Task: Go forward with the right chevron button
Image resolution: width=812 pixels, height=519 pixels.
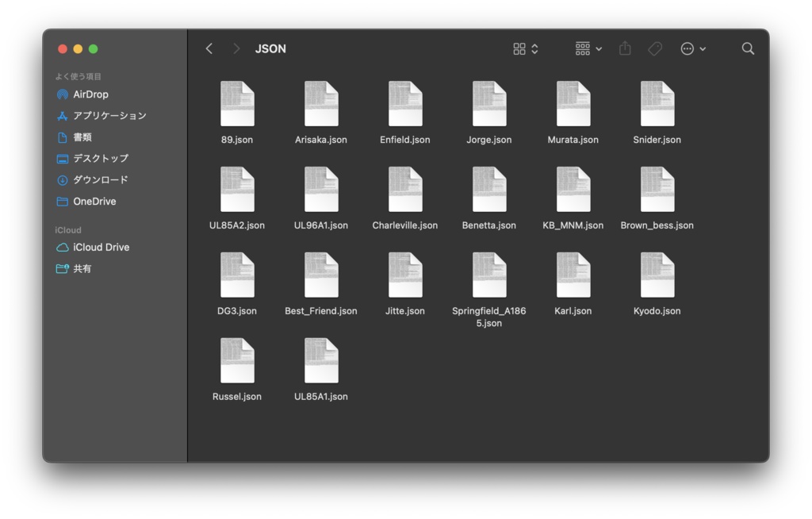Action: tap(236, 48)
